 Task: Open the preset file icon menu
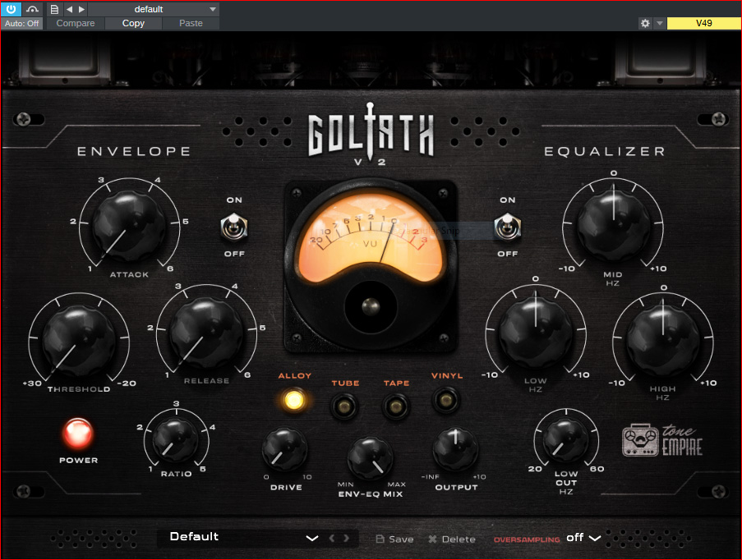[54, 9]
